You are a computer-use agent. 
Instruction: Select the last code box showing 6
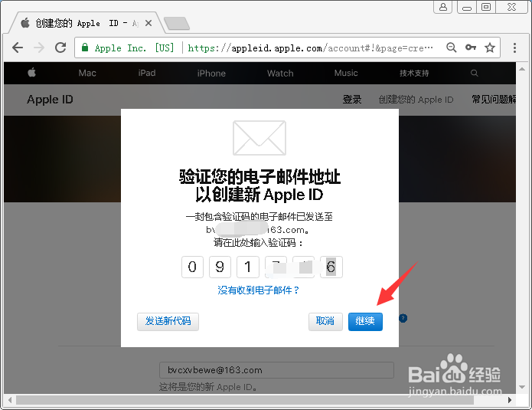(331, 267)
